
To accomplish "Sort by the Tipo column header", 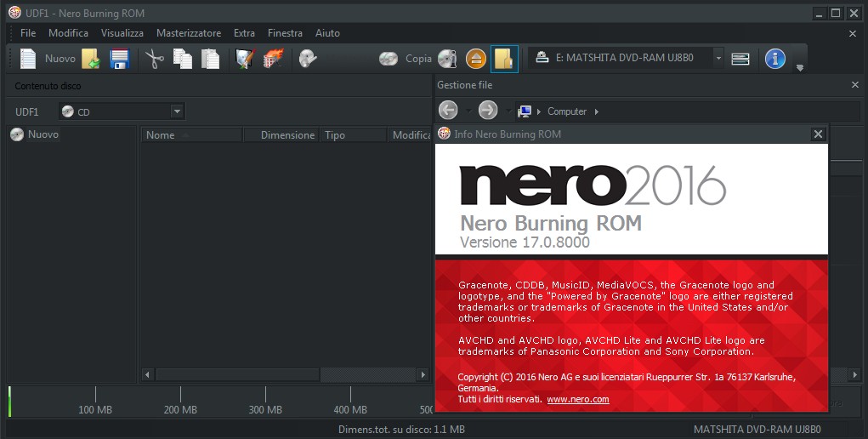I will [x=354, y=134].
